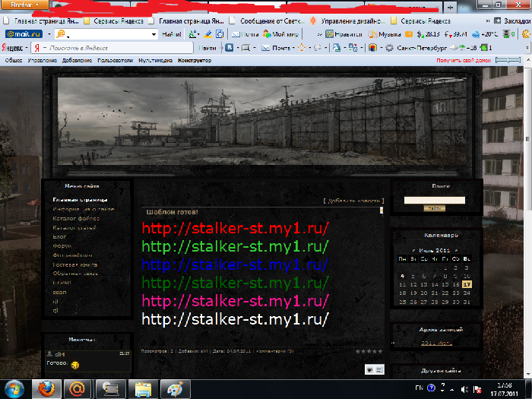
Task: Expand the bookmarks toolbar overflow chevron
Action: [x=488, y=21]
